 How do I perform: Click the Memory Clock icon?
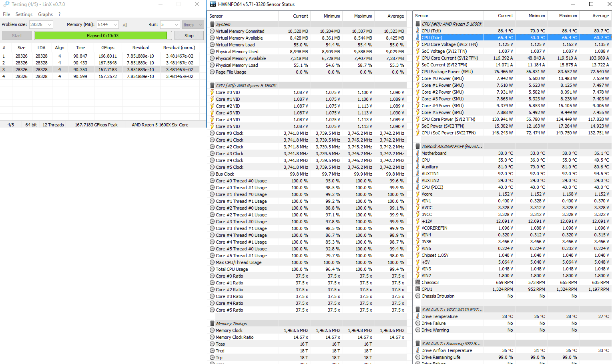(x=212, y=330)
